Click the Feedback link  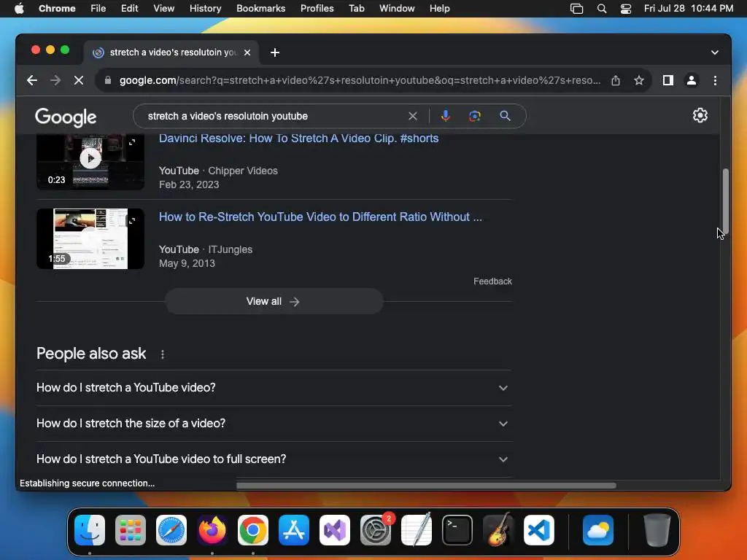tap(492, 281)
